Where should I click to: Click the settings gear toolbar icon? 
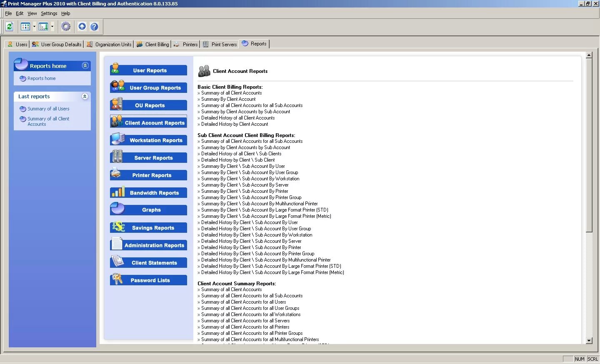(x=66, y=27)
